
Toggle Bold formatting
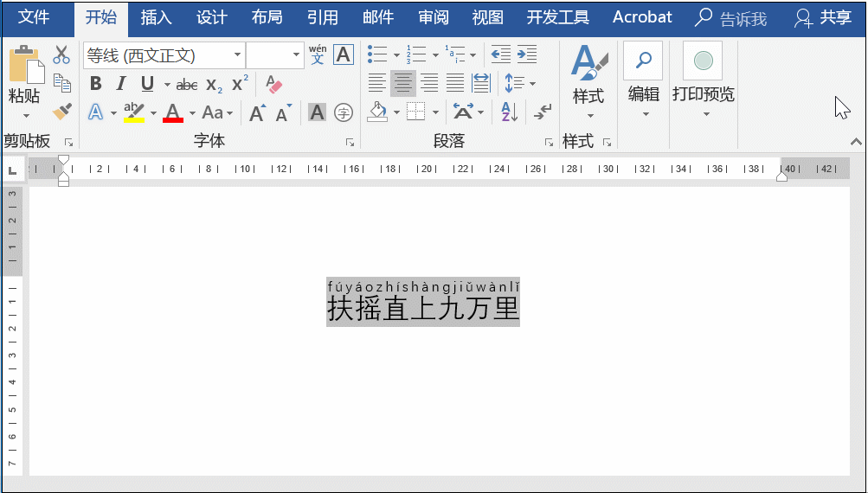click(96, 84)
